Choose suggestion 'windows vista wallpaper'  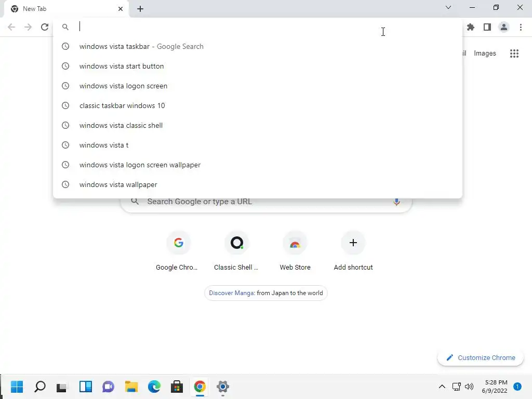pyautogui.click(x=258, y=184)
